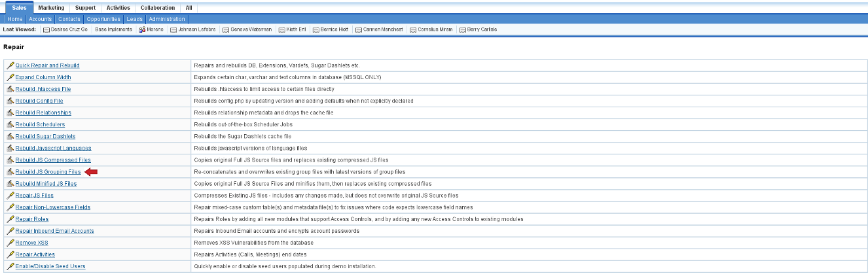Click the rebuild icon beside Rebuild Schedulers
The height and width of the screenshot is (278, 868).
[x=10, y=124]
